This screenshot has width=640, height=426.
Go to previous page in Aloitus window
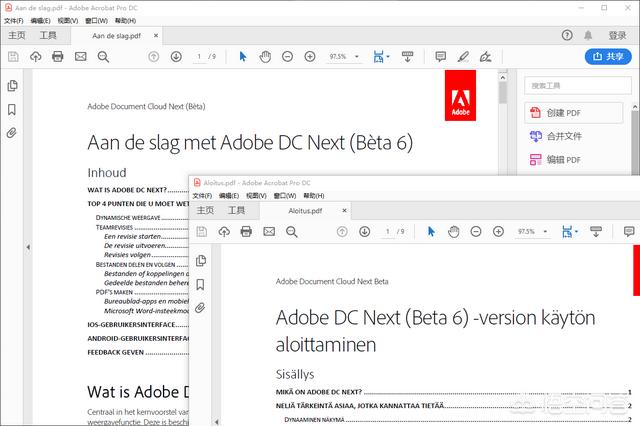tap(342, 232)
